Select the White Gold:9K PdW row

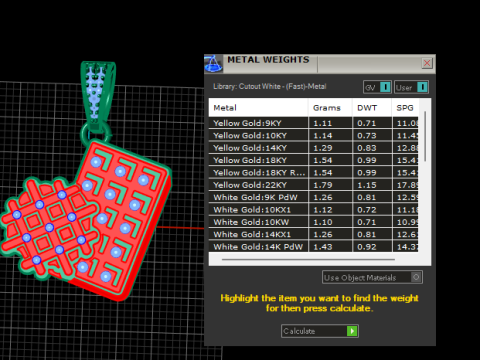click(x=313, y=197)
